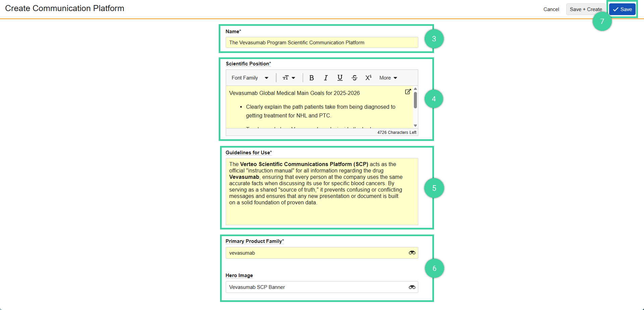Apply strikethrough formatting in the editor toolbar
The image size is (644, 310).
point(354,77)
